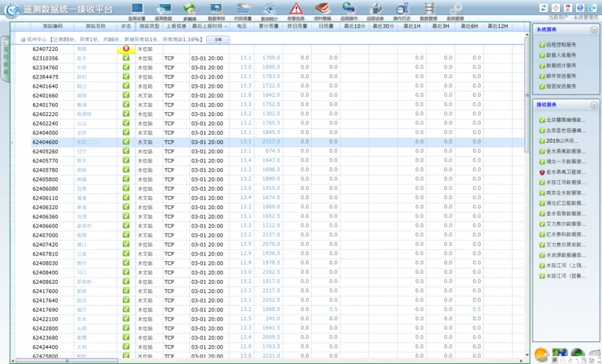This screenshot has height=364, width=602.
Task: Toggle 数据统计服务 checkbox
Action: point(542,66)
